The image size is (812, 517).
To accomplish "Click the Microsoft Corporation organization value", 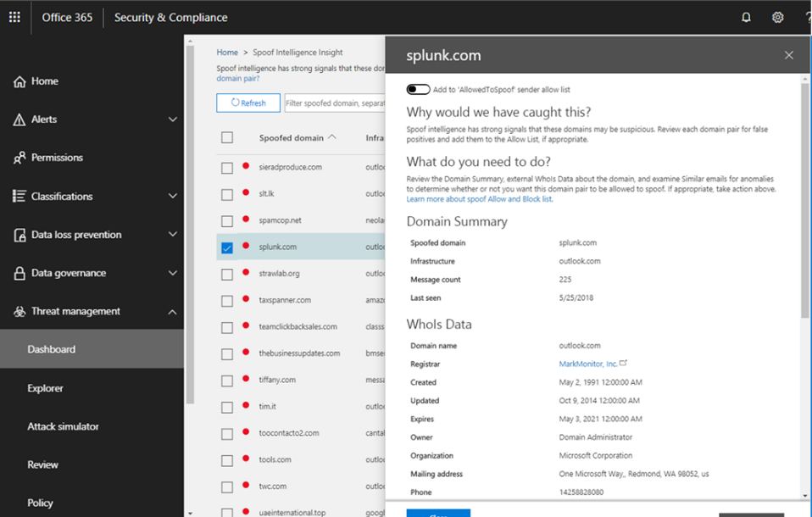I will [596, 455].
